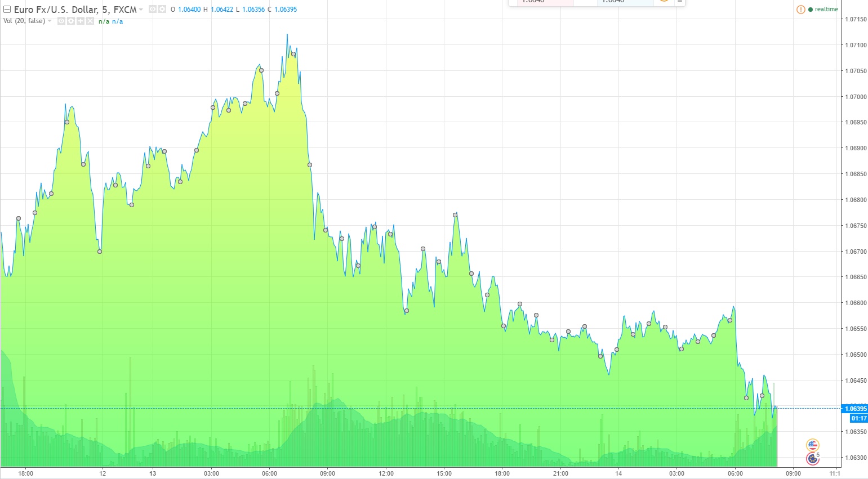Open Vol indicator format settings gear
This screenshot has height=479, width=868.
pos(71,21)
